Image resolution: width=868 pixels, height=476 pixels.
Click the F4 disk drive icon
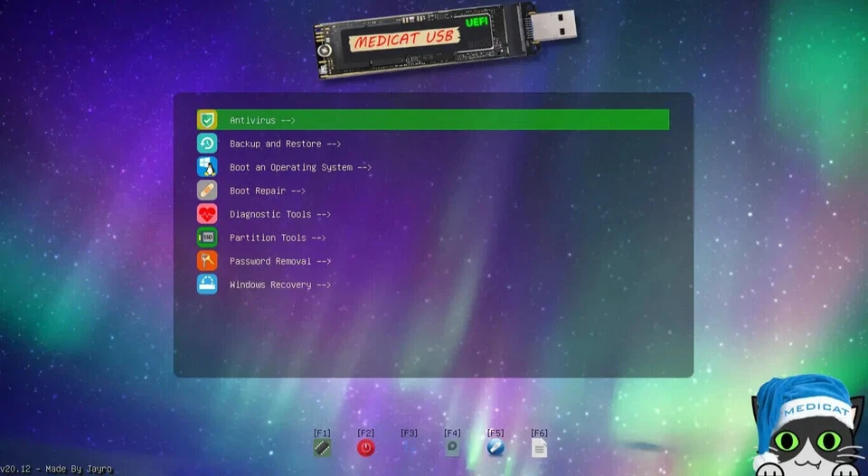pos(452,448)
